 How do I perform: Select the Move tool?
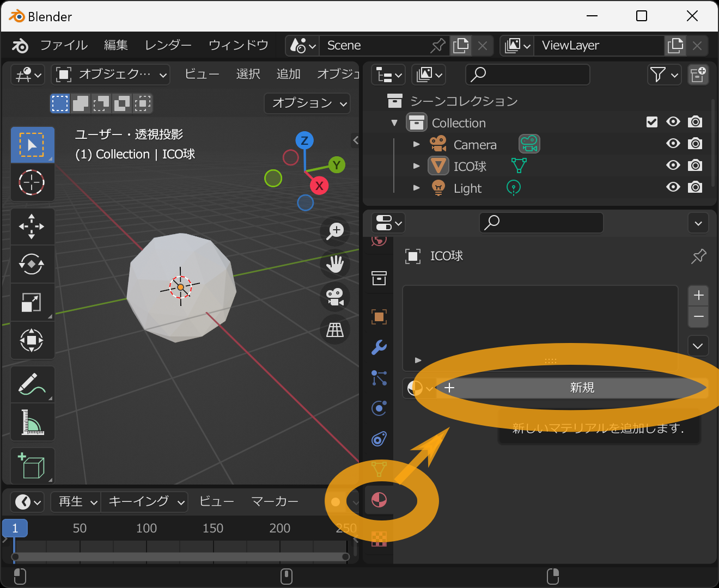tap(32, 226)
